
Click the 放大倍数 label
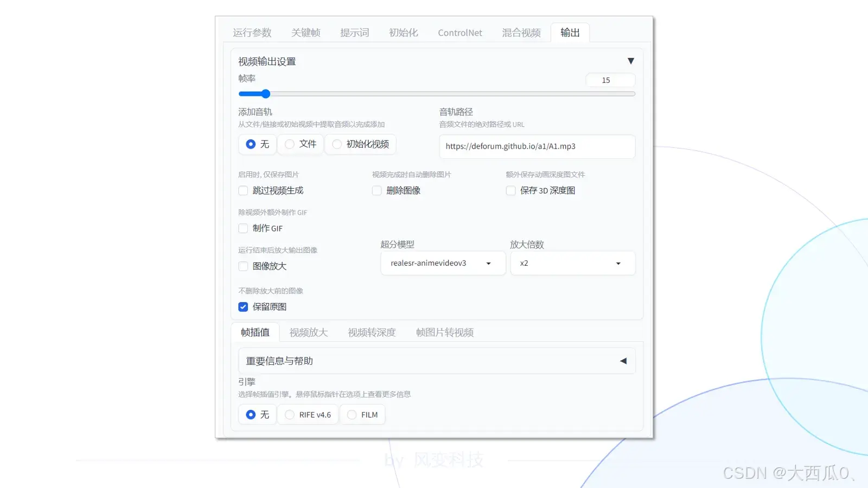tap(527, 245)
